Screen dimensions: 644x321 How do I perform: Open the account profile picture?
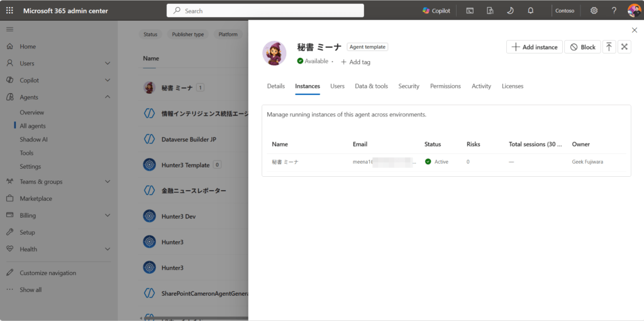[634, 10]
